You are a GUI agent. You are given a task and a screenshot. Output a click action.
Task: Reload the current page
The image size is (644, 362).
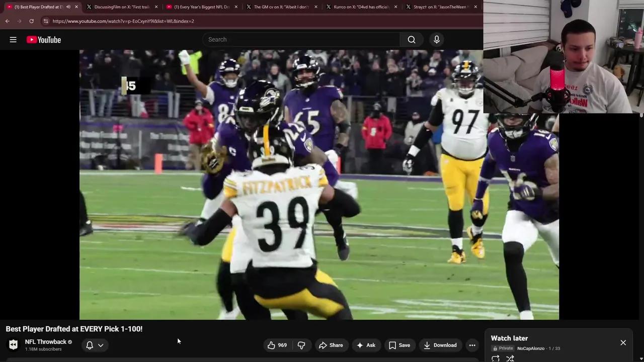click(31, 21)
